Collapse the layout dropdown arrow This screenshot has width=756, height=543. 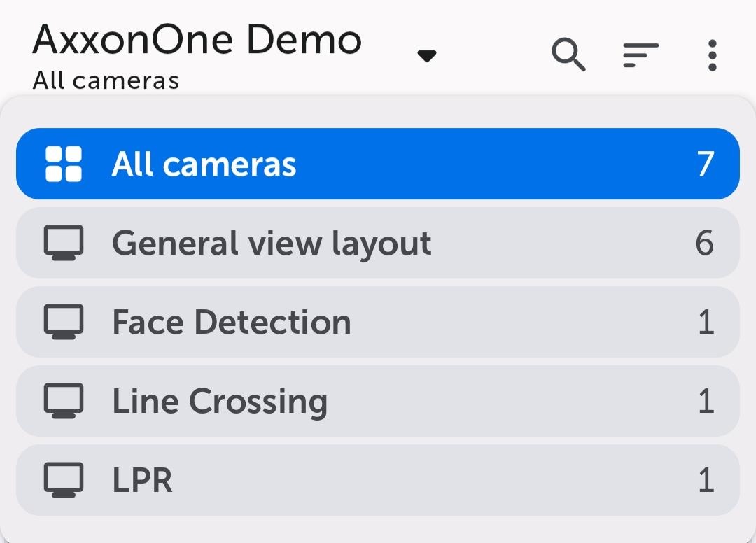tap(427, 56)
